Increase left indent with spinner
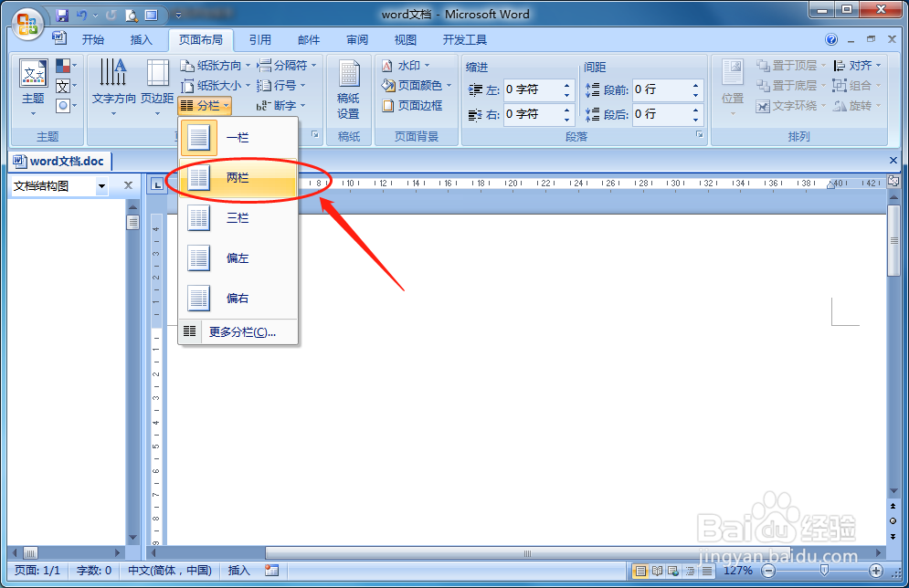Image resolution: width=909 pixels, height=588 pixels. click(x=567, y=85)
